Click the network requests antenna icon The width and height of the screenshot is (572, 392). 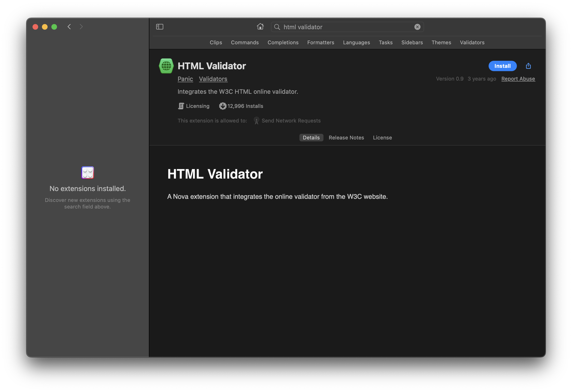click(x=256, y=121)
